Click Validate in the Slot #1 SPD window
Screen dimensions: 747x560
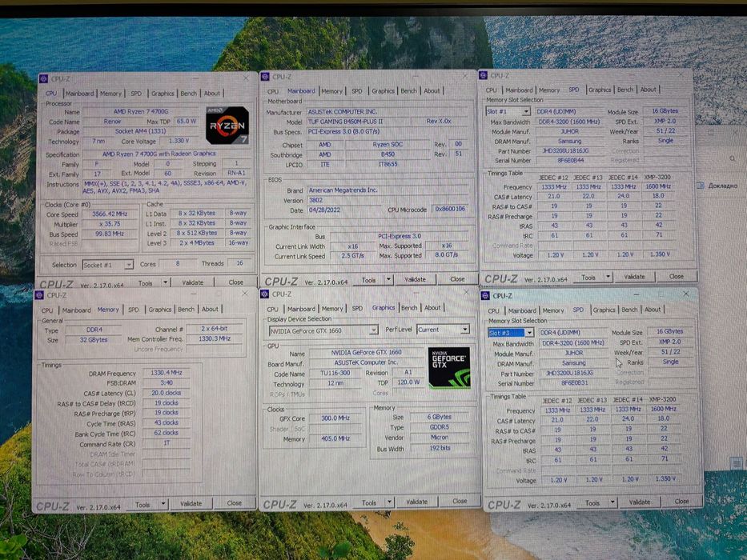tap(634, 277)
